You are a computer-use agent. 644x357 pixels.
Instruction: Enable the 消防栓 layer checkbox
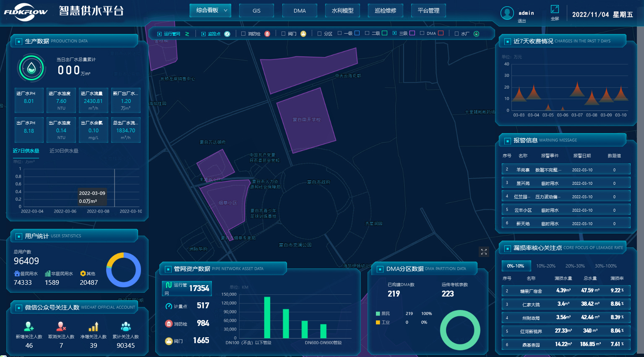pos(243,34)
